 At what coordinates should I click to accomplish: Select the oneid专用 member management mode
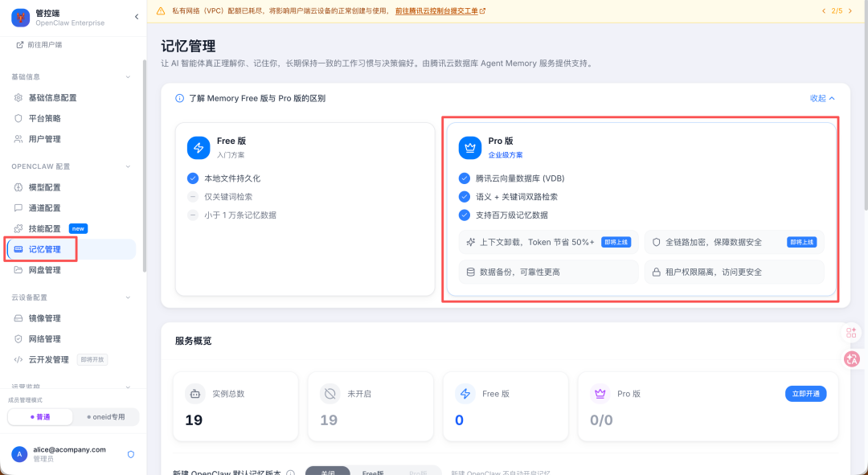pos(106,417)
